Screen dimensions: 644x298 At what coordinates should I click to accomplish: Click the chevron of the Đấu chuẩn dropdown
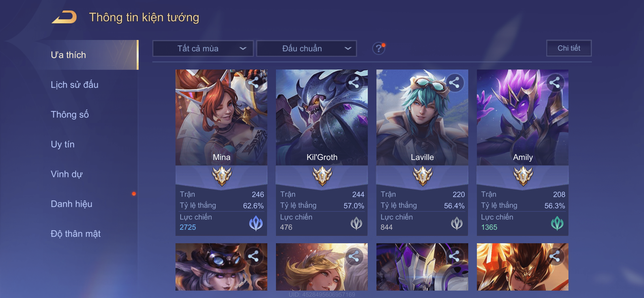[348, 48]
